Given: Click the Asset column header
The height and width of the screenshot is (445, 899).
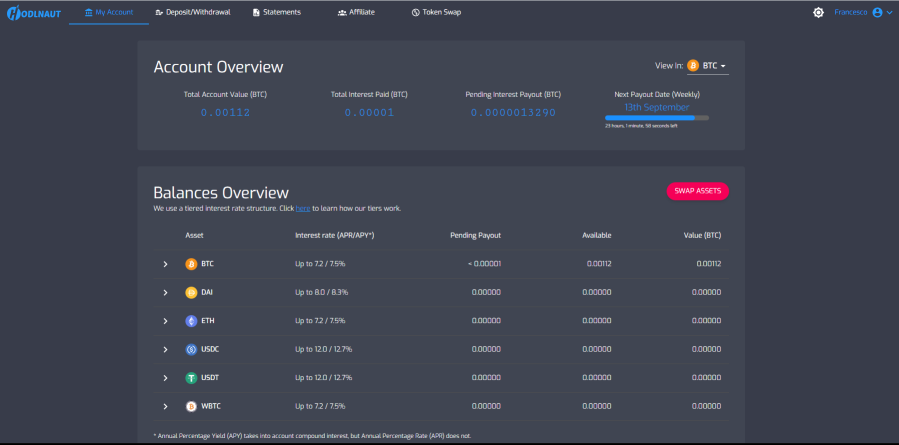Looking at the screenshot, I should [x=194, y=235].
